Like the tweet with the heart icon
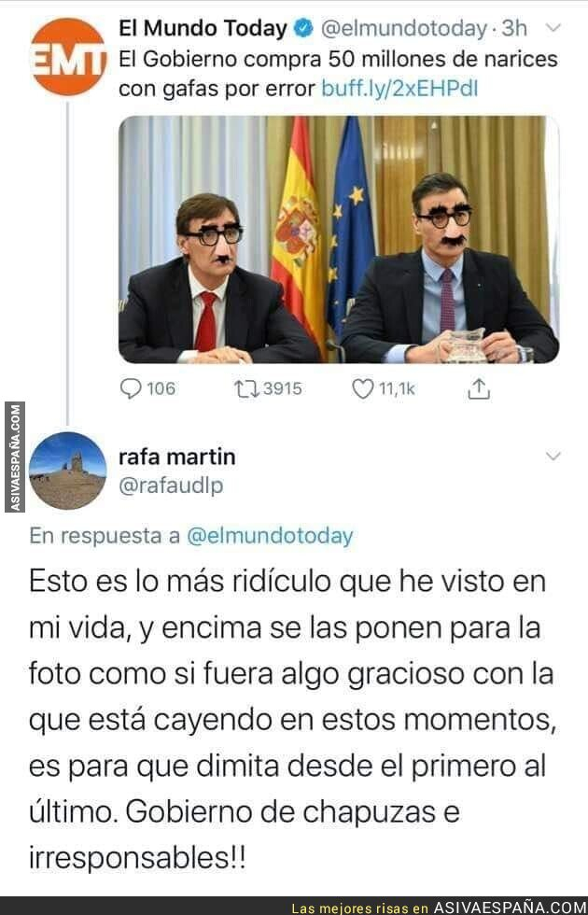The width and height of the screenshot is (588, 915). tap(362, 388)
